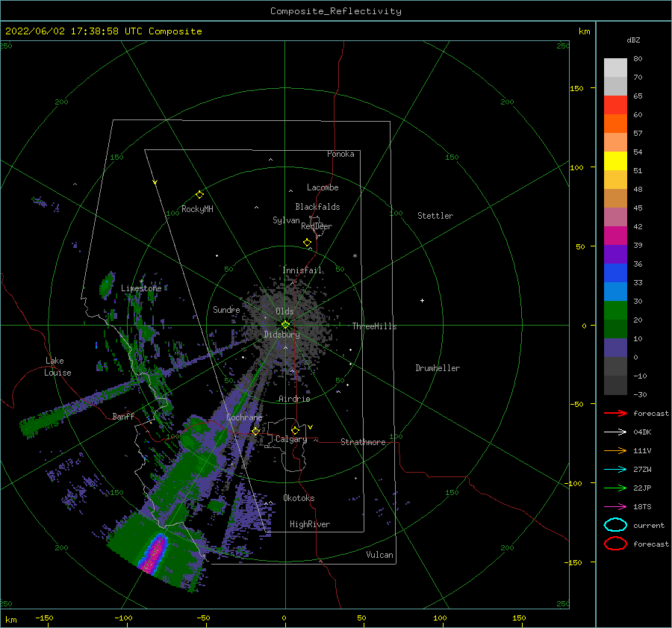
Task: Click the 80 dBZ light gray swatch
Action: [x=615, y=68]
